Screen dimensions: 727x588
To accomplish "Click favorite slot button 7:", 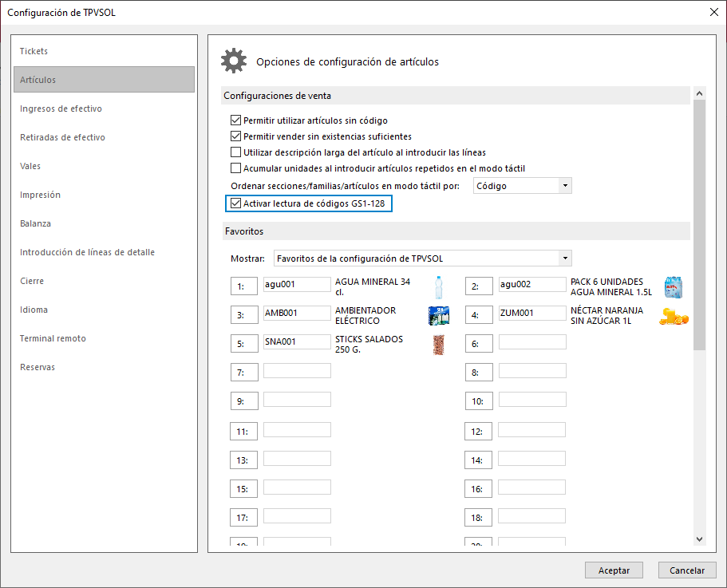I will click(x=244, y=373).
